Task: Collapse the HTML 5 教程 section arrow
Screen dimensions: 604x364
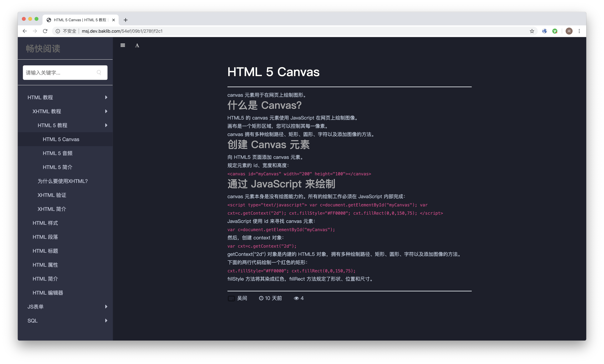Action: click(106, 125)
